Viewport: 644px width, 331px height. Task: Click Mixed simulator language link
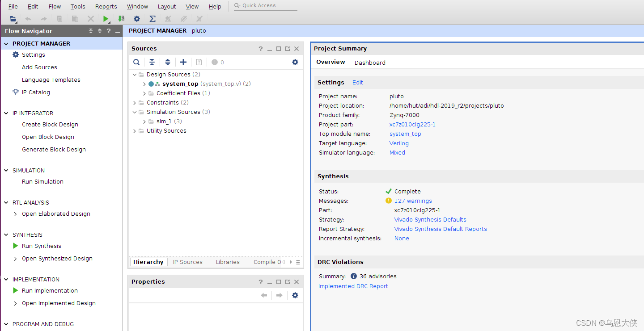(x=397, y=153)
